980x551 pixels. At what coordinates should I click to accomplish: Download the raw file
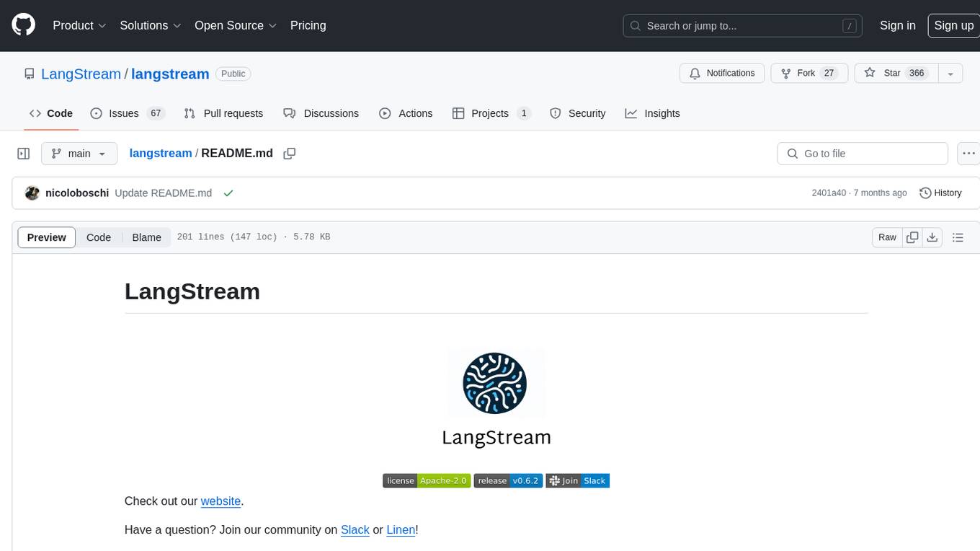click(x=932, y=237)
